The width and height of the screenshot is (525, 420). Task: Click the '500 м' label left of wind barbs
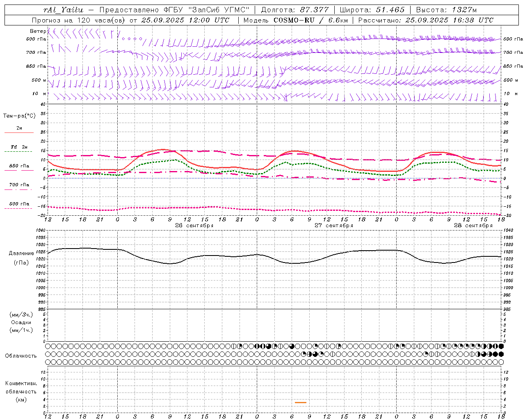pyautogui.click(x=39, y=80)
